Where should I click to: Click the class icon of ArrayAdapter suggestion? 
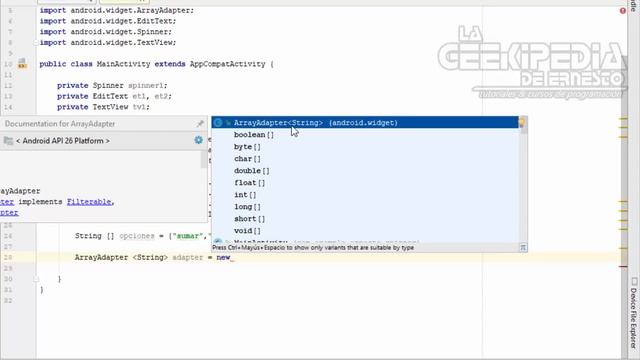(x=218, y=122)
